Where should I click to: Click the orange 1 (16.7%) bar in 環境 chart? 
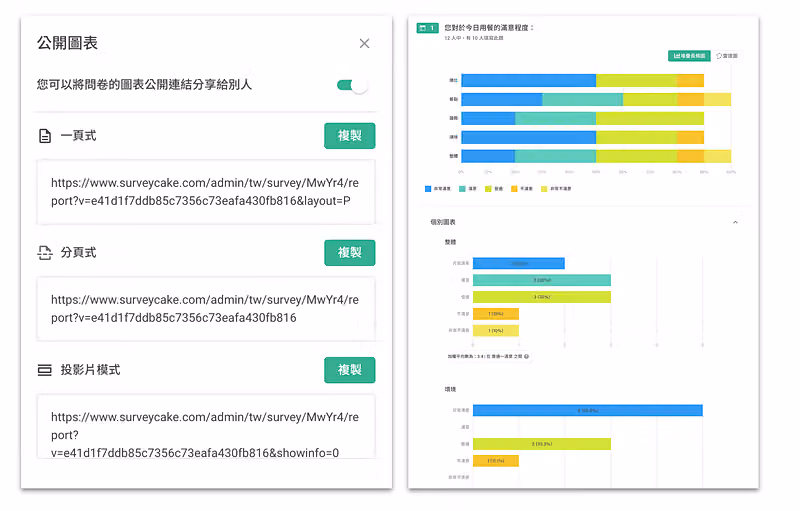point(496,461)
